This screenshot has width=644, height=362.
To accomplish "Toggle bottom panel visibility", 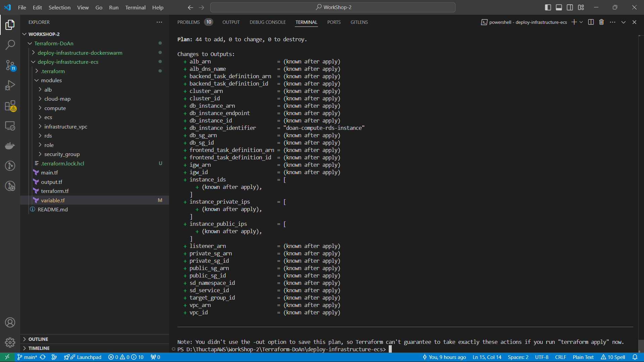I will pos(559,7).
